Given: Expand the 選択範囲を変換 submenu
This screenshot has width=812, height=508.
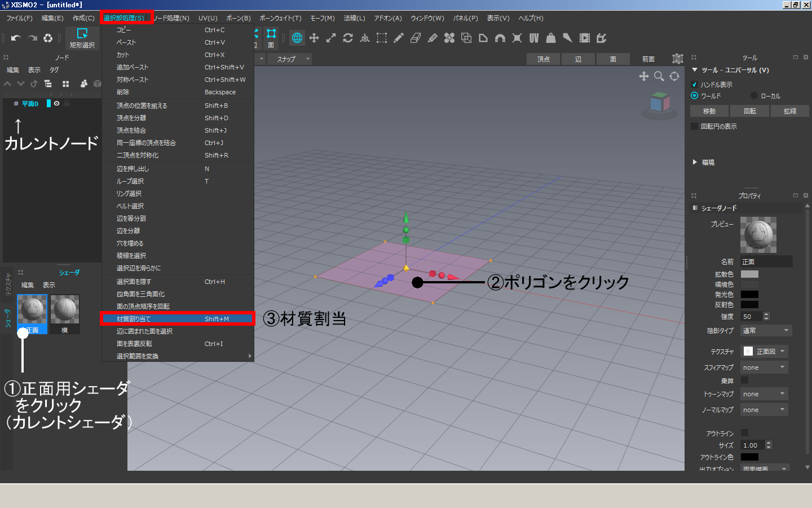Looking at the screenshot, I should (x=178, y=356).
